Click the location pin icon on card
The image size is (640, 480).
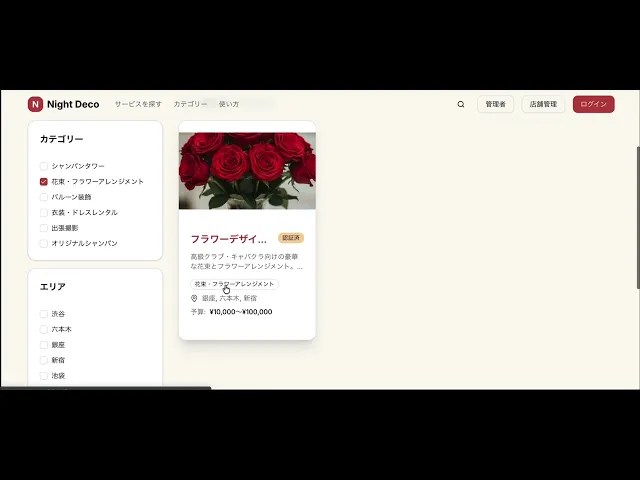[x=194, y=298]
